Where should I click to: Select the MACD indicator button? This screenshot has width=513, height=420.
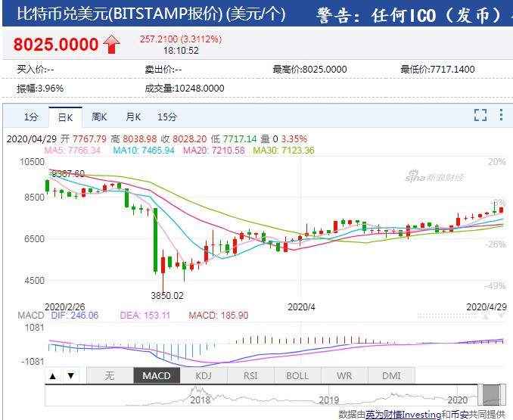[x=157, y=375]
